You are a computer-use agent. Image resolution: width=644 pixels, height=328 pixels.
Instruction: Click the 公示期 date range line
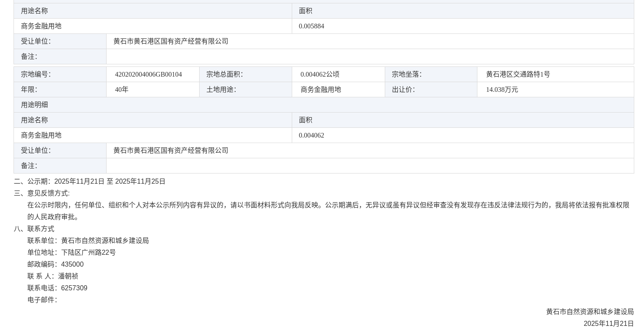pos(90,182)
